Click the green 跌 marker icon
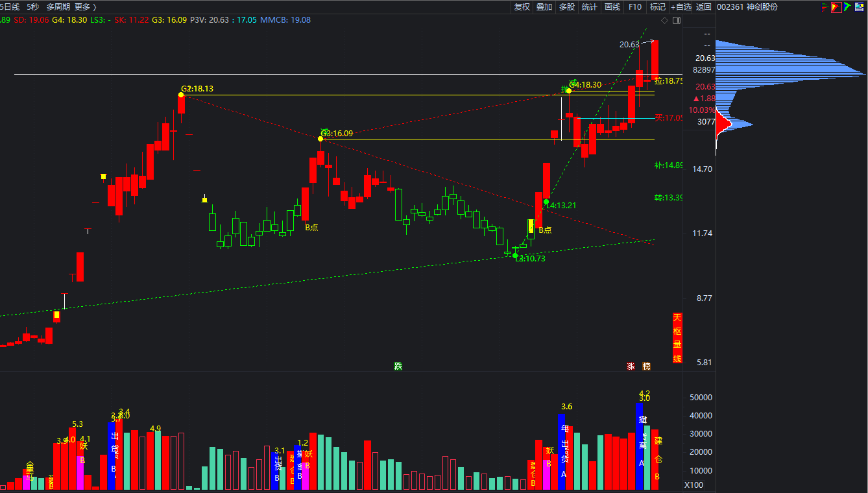 click(398, 367)
